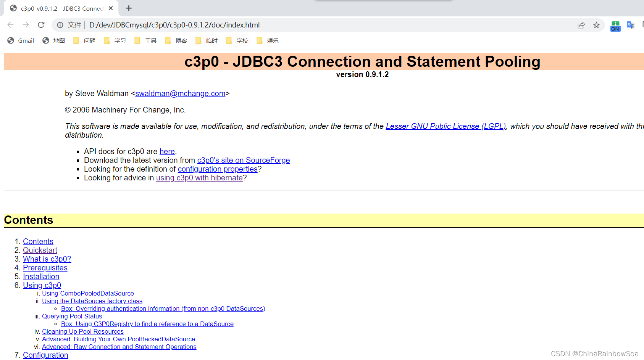Click the page title heading text

point(362,61)
